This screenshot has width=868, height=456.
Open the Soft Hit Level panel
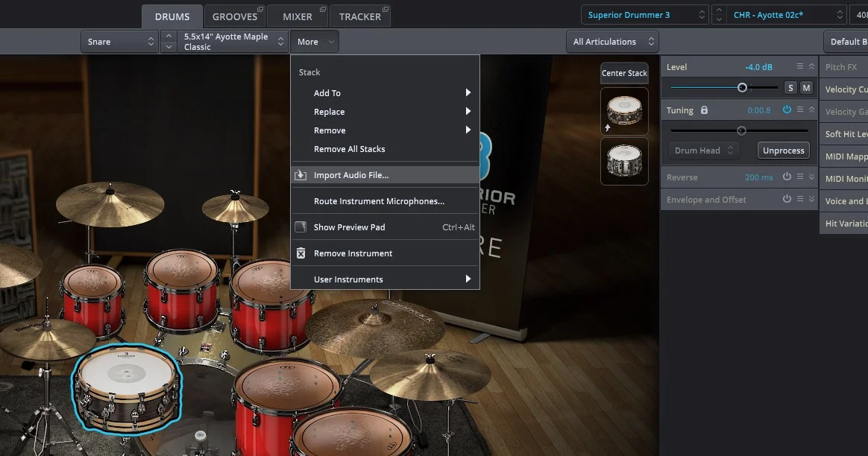click(843, 134)
